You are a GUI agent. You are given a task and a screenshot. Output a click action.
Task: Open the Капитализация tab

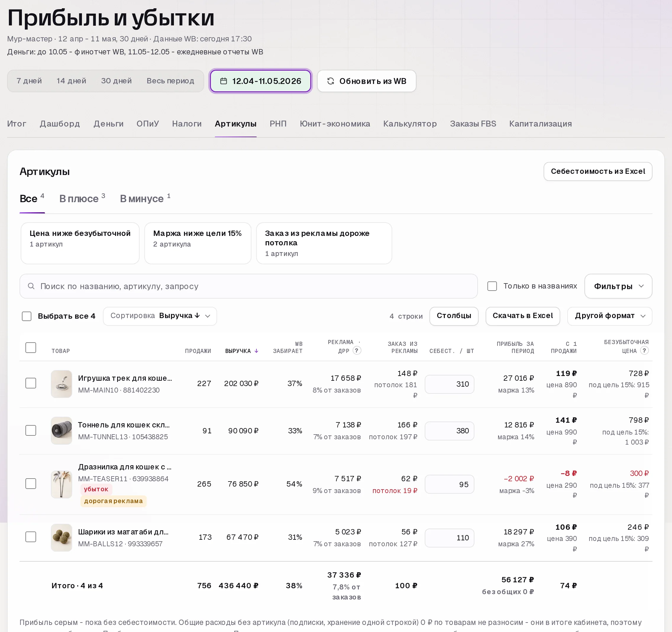pos(540,124)
